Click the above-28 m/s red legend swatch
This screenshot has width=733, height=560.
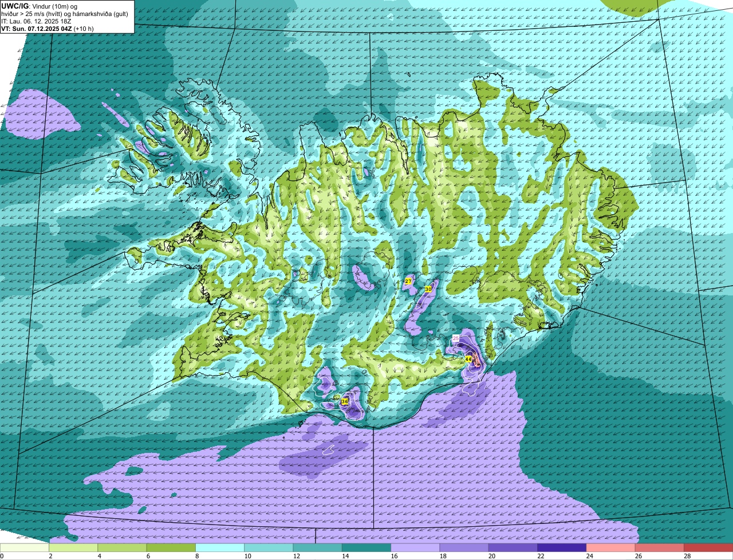(x=708, y=547)
